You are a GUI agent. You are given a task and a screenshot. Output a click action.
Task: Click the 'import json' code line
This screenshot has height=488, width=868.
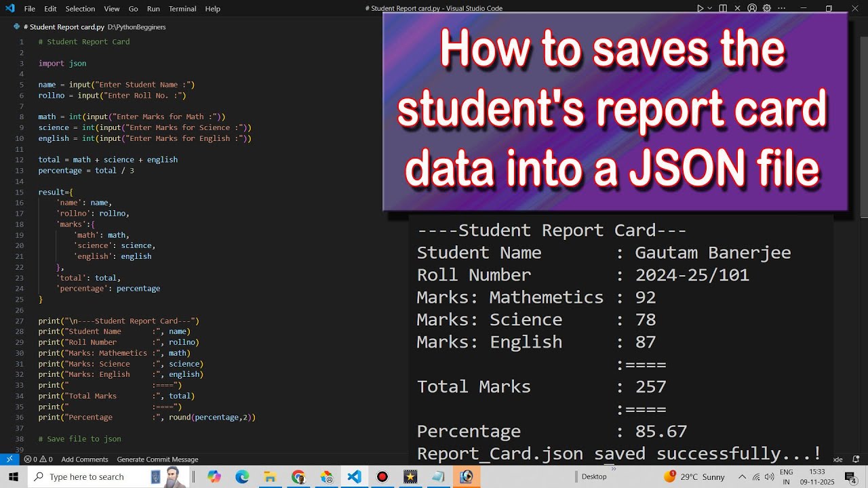coord(62,63)
